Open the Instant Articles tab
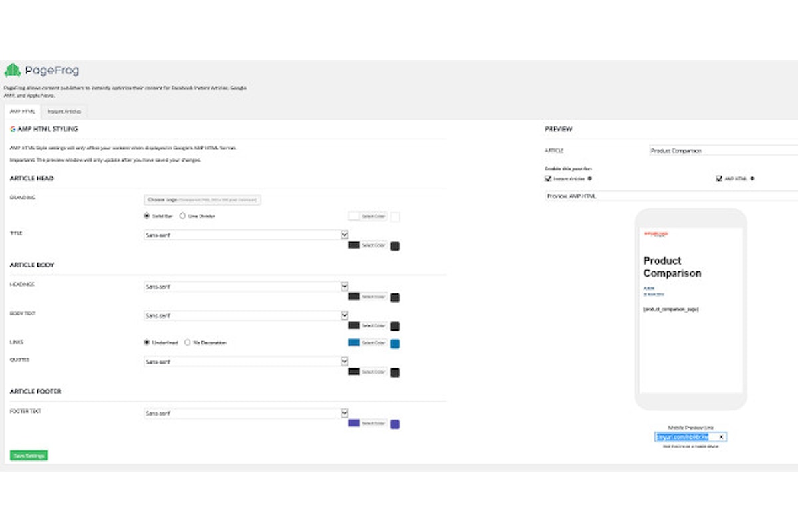This screenshot has height=532, width=798. [x=64, y=112]
